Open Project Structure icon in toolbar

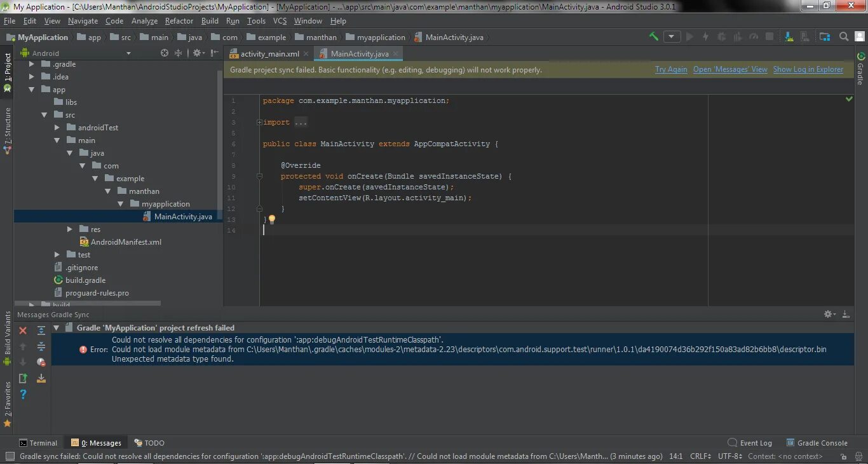pos(825,37)
